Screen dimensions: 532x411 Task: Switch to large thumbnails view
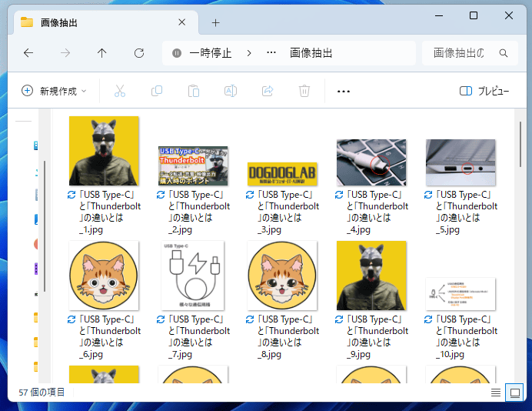tap(514, 393)
